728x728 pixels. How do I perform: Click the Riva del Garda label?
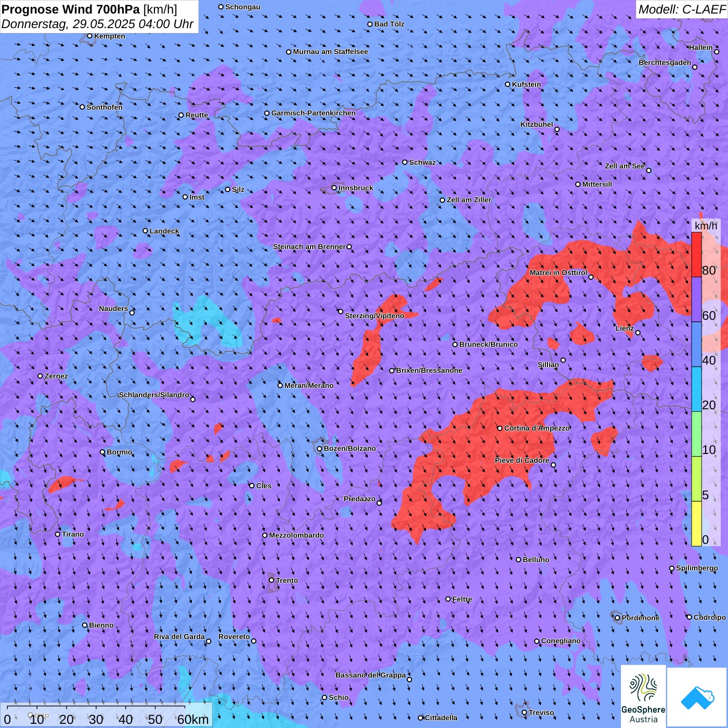pos(179,636)
